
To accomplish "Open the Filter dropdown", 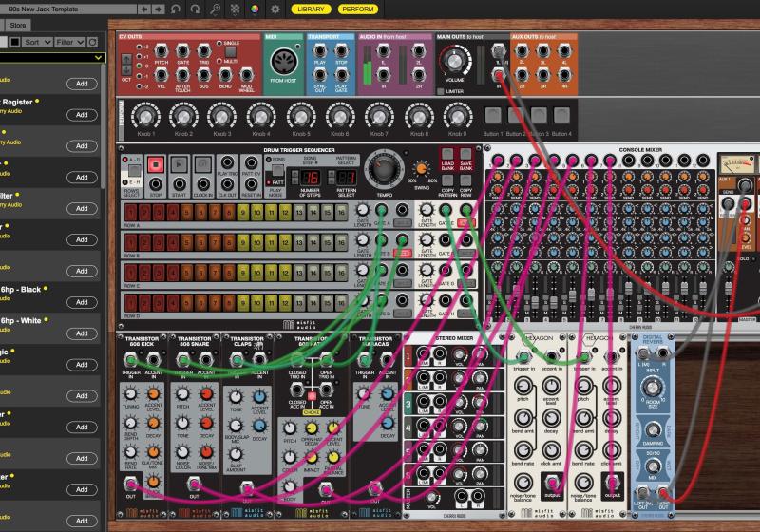I will point(69,42).
